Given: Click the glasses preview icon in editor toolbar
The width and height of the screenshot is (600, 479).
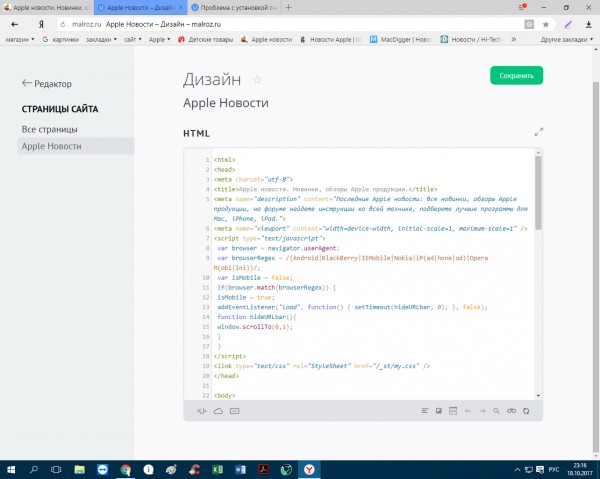Looking at the screenshot, I should point(511,411).
